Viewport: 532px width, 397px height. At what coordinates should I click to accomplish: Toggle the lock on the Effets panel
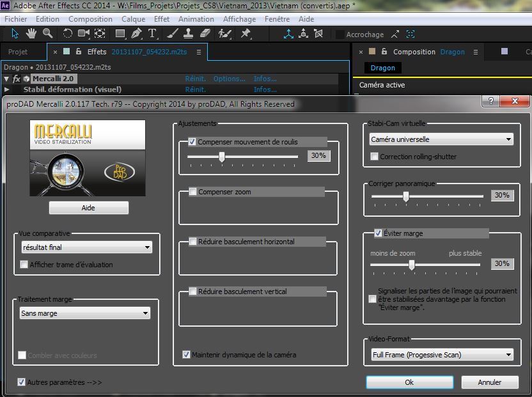point(79,51)
